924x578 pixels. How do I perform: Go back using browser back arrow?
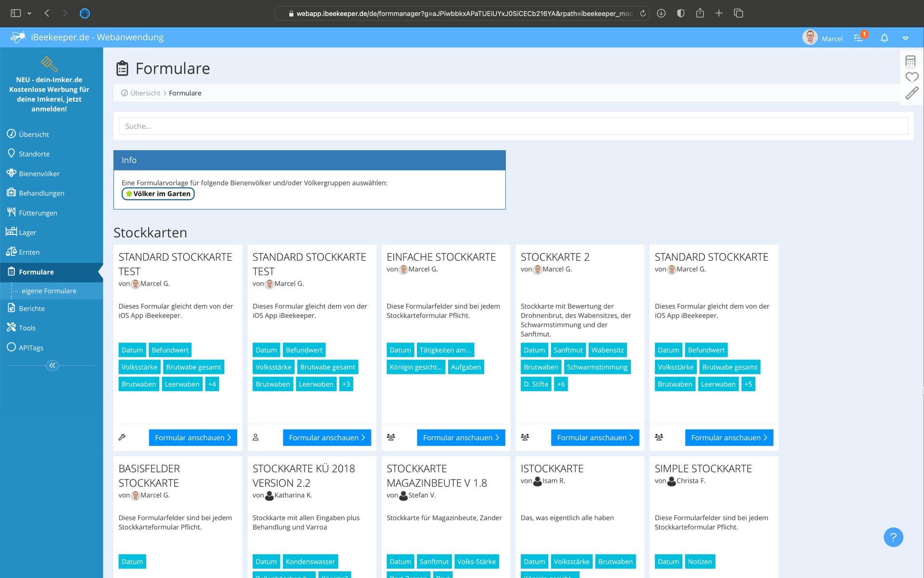[x=47, y=13]
